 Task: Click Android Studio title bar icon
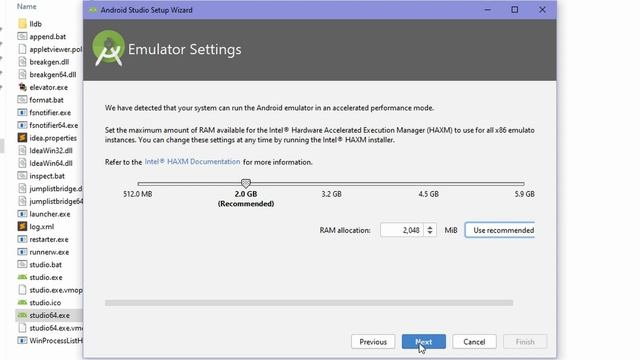[x=93, y=10]
